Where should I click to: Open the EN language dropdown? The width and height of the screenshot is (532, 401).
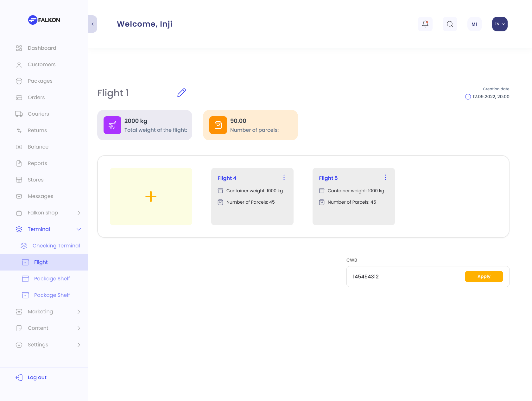pyautogui.click(x=500, y=24)
